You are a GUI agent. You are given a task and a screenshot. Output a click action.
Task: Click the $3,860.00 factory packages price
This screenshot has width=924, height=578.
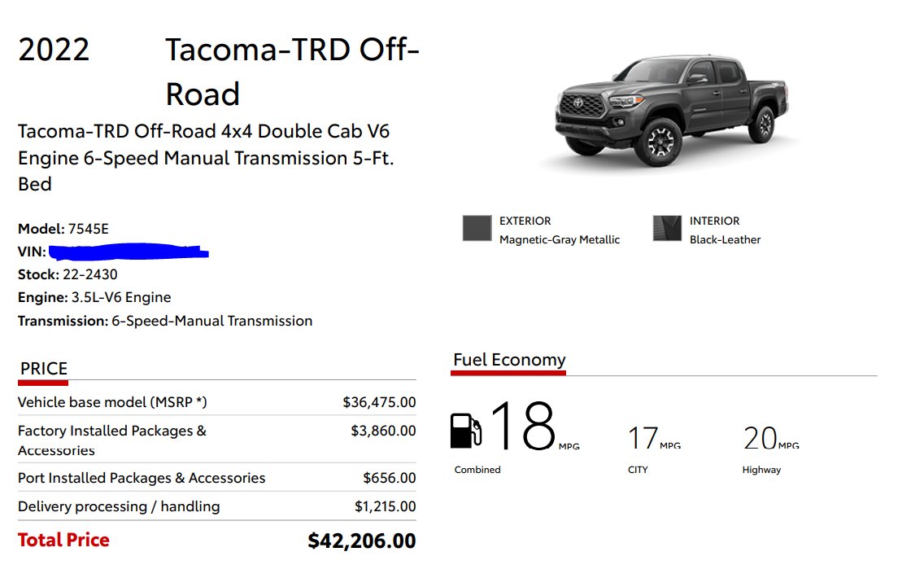tap(383, 431)
